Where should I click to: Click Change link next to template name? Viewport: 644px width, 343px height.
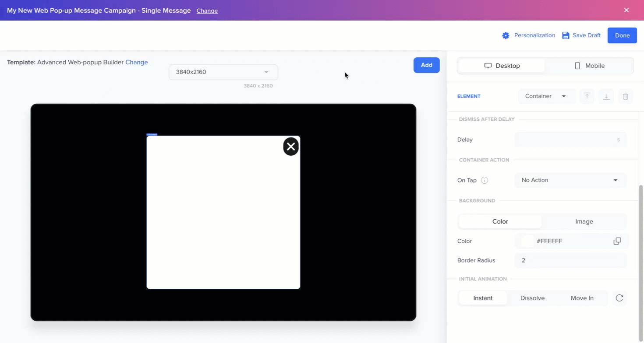click(x=137, y=62)
